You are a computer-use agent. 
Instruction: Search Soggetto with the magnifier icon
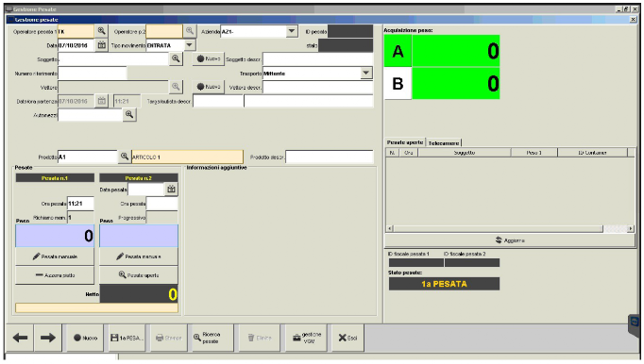(176, 58)
